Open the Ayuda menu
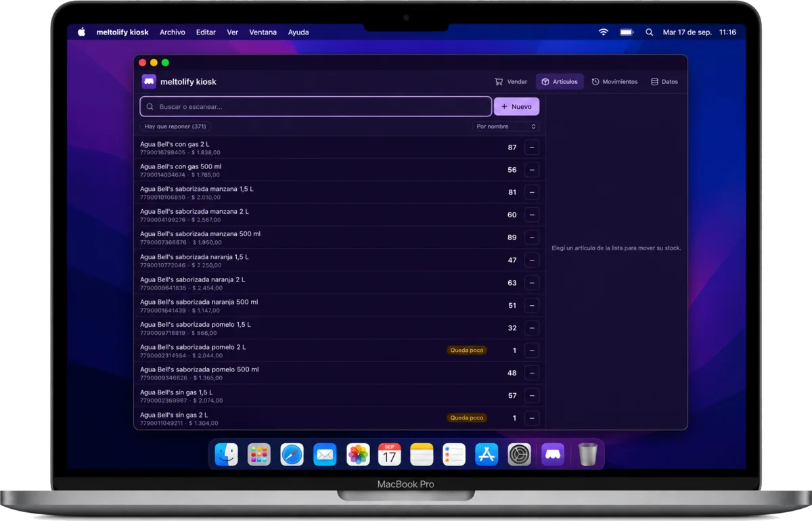812x521 pixels. 298,32
